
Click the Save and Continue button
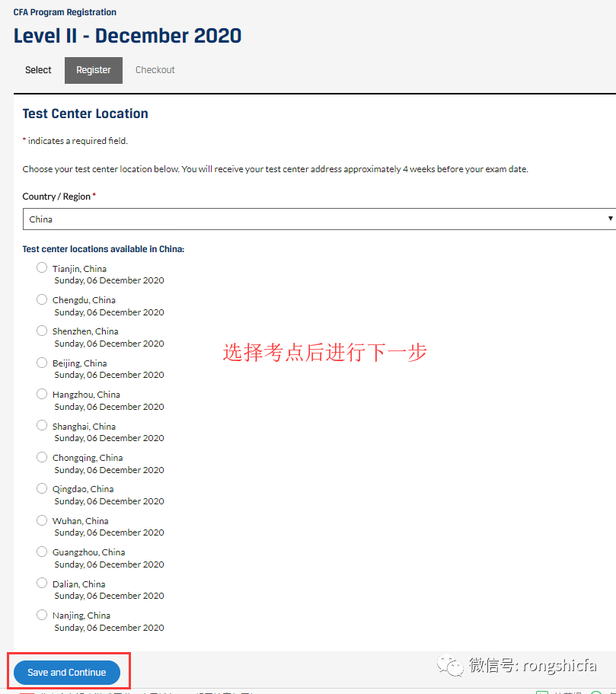[x=67, y=673]
